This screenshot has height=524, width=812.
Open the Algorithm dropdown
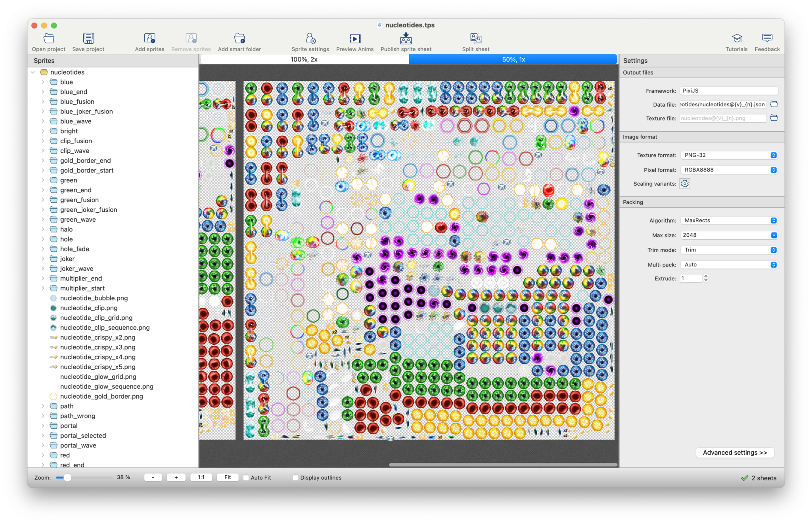click(x=729, y=221)
